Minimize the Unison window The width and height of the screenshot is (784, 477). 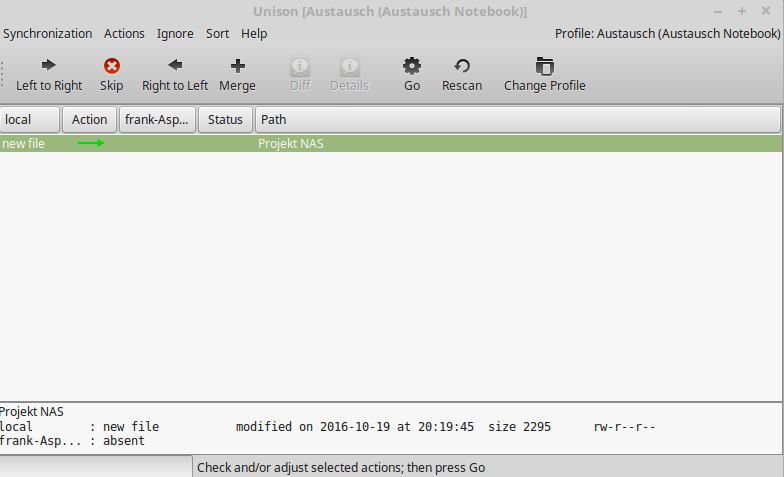click(718, 11)
